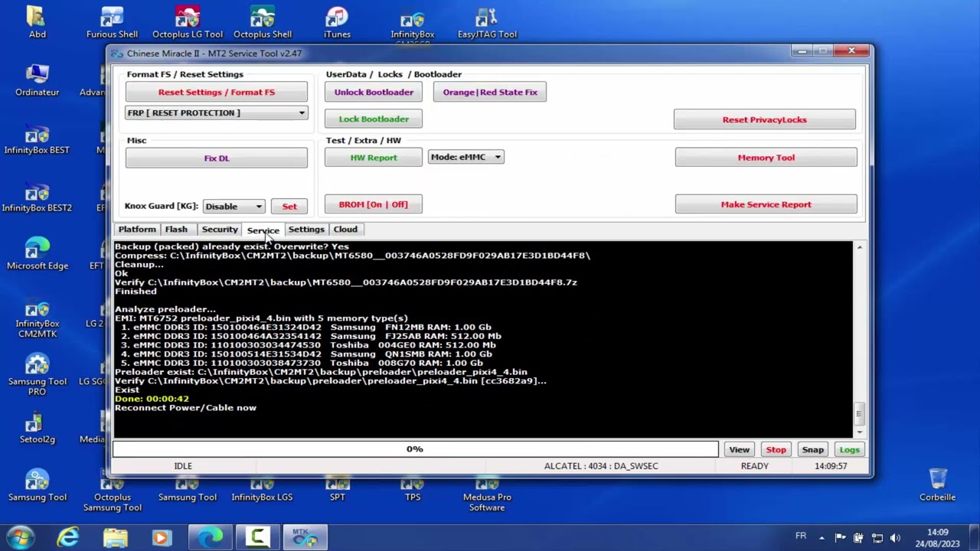
Task: Open iTunes desktop shortcut
Action: coord(337,22)
